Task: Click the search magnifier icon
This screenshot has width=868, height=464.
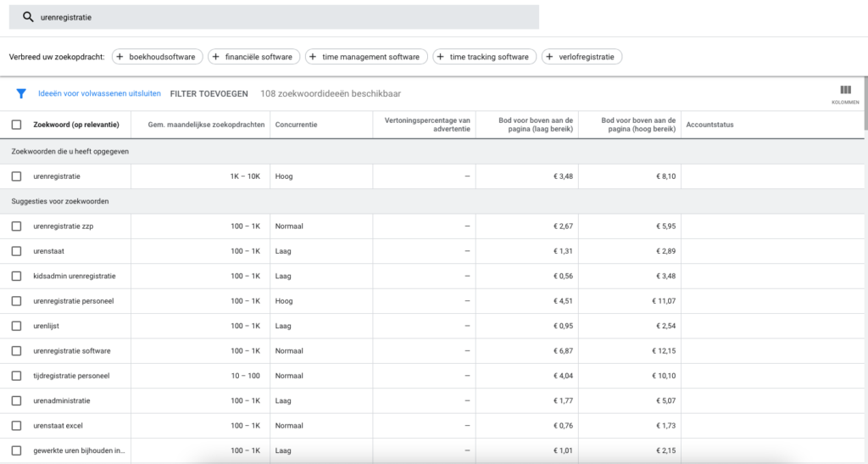Action: click(x=28, y=17)
